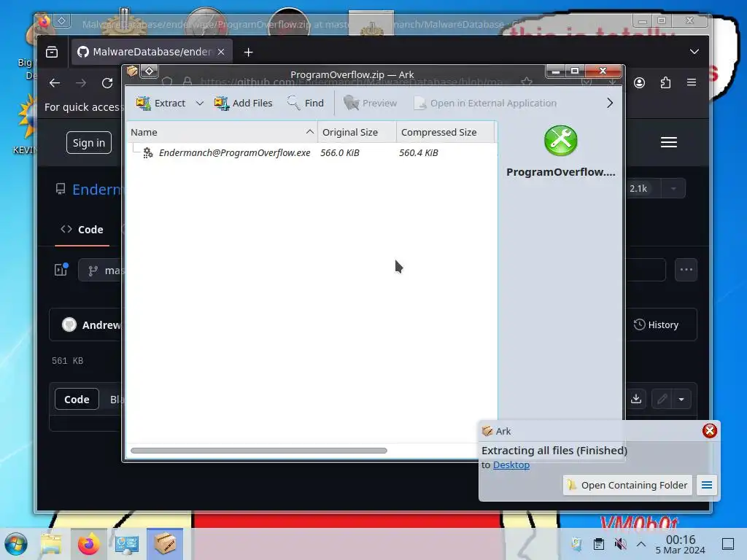Close the MalwareDatabase Firefox tab

point(221,52)
